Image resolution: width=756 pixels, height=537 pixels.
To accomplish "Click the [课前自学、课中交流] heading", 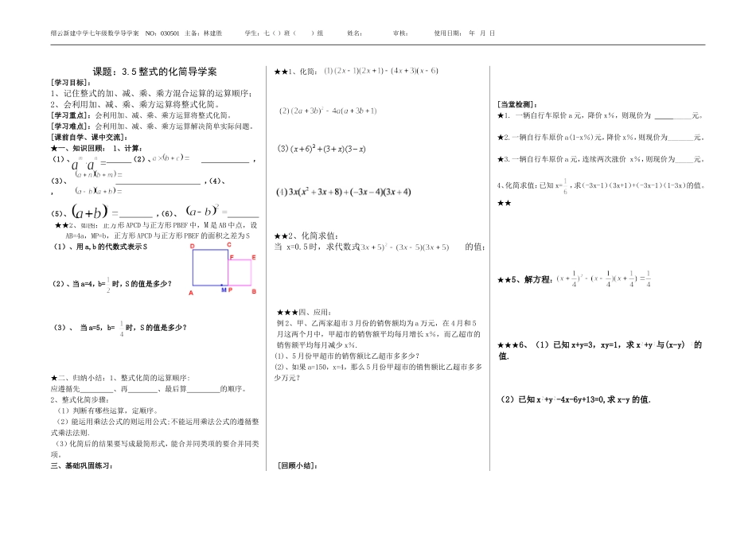I will click(90, 138).
